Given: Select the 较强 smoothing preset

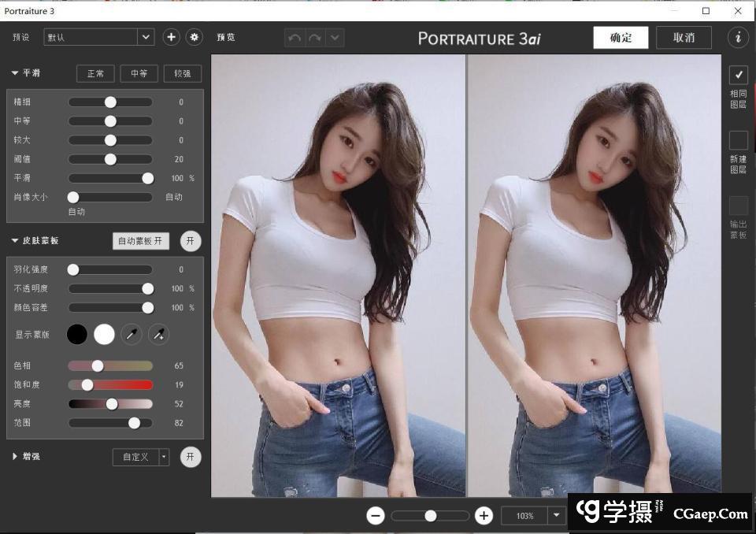Looking at the screenshot, I should pyautogui.click(x=182, y=73).
